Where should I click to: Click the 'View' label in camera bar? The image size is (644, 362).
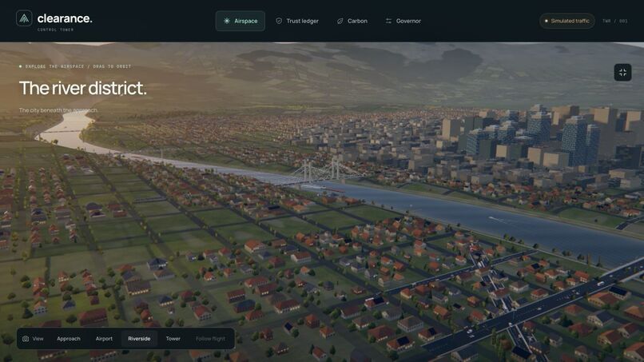38,339
